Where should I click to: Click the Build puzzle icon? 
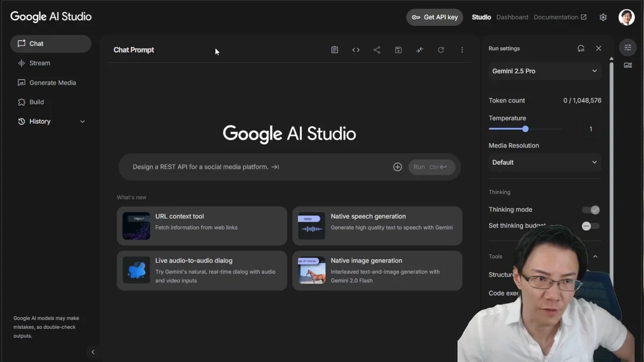21,102
